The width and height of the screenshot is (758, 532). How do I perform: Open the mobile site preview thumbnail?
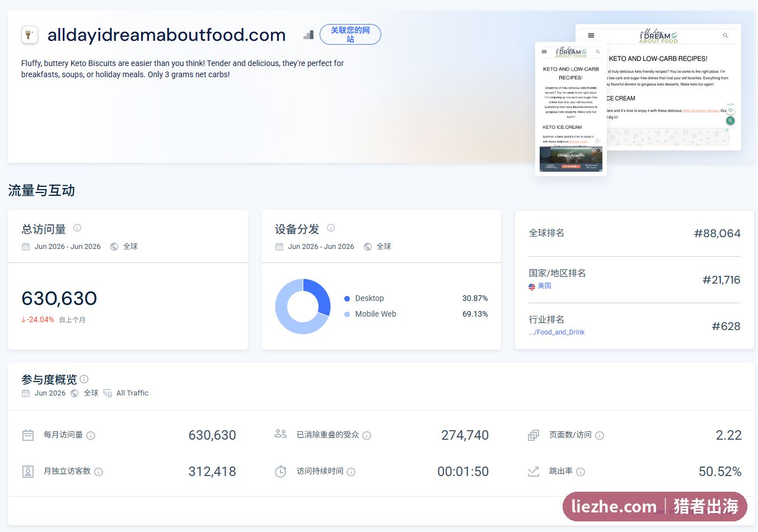(571, 109)
